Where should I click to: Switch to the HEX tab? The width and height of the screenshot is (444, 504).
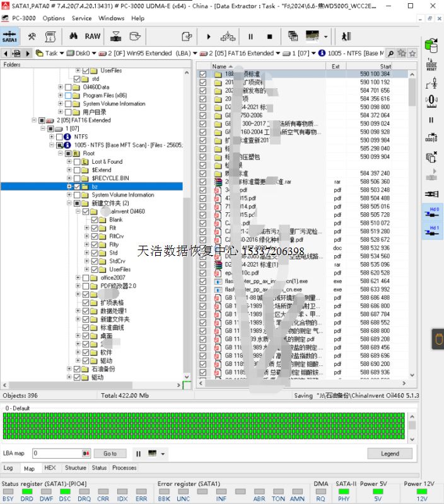(x=50, y=468)
